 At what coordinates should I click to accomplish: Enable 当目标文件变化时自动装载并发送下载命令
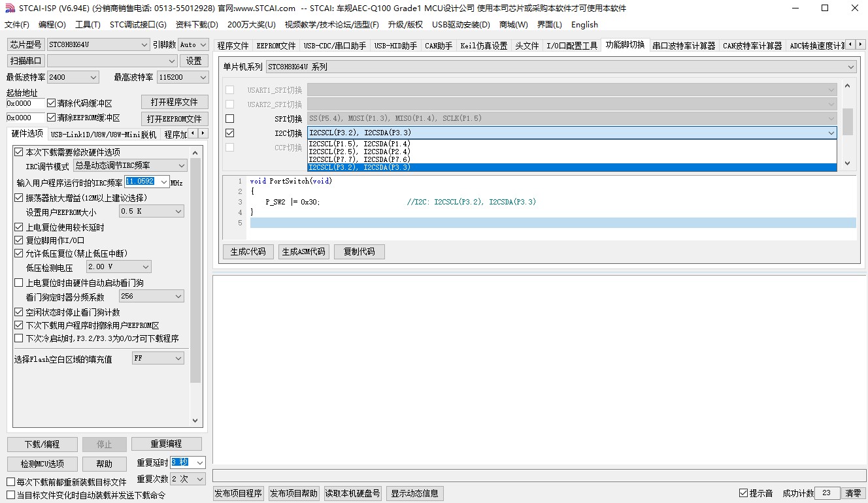[10, 495]
